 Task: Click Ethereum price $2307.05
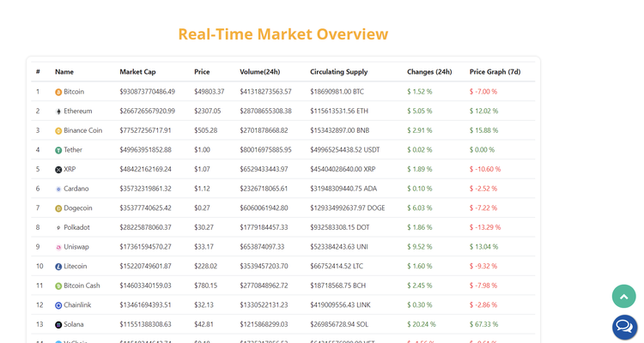208,111
